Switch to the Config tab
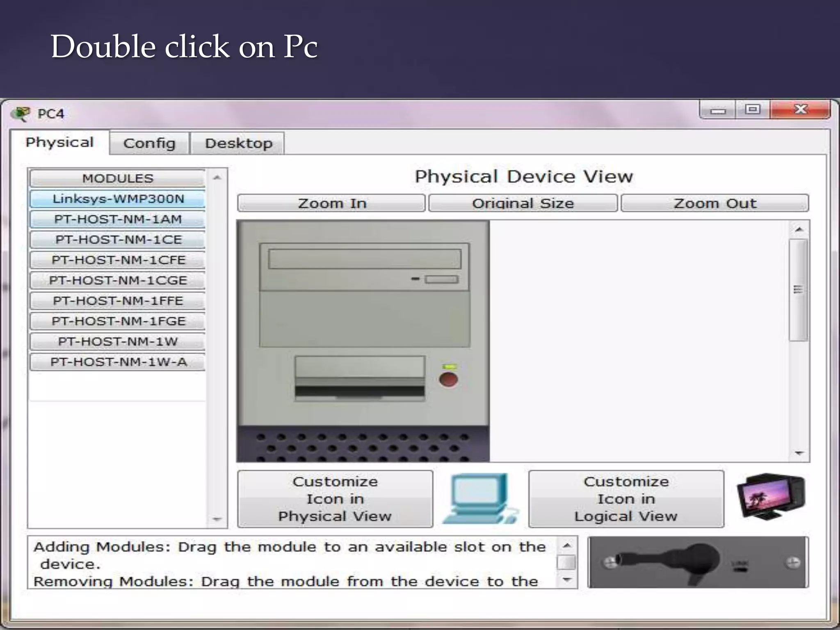 click(x=149, y=143)
